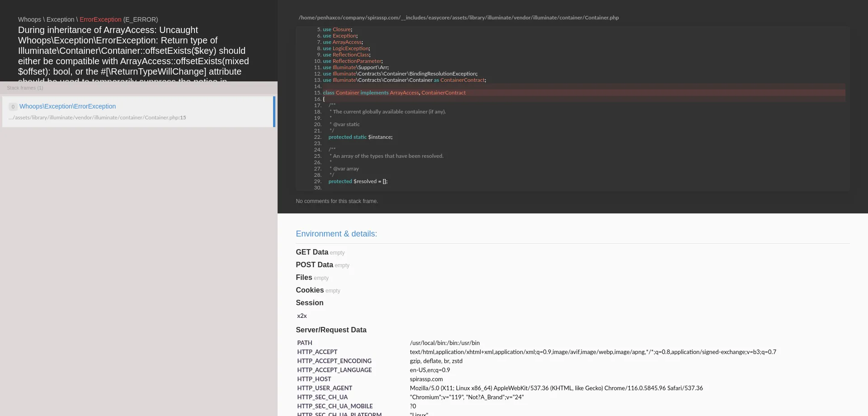Image resolution: width=868 pixels, height=416 pixels.
Task: Click the HTTP_ACCEPT_LANGUAGE row key
Action: click(335, 370)
